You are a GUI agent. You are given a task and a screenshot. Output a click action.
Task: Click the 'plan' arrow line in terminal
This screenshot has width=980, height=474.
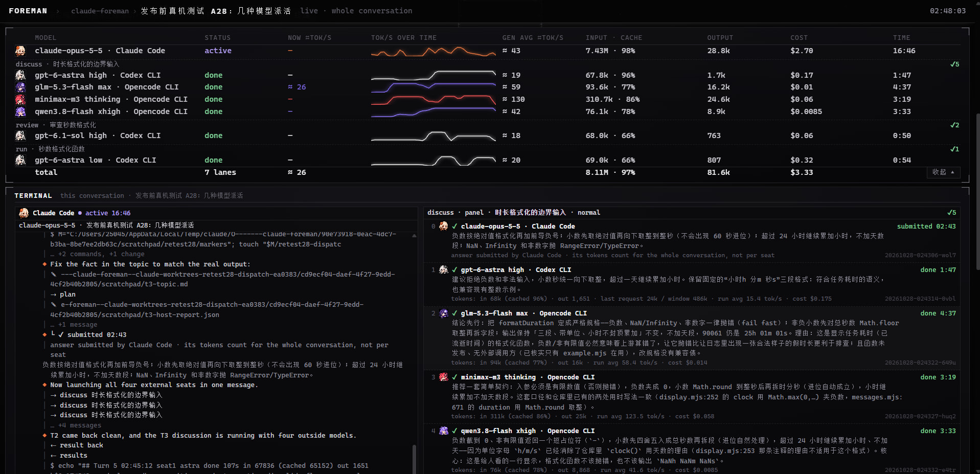click(x=63, y=295)
